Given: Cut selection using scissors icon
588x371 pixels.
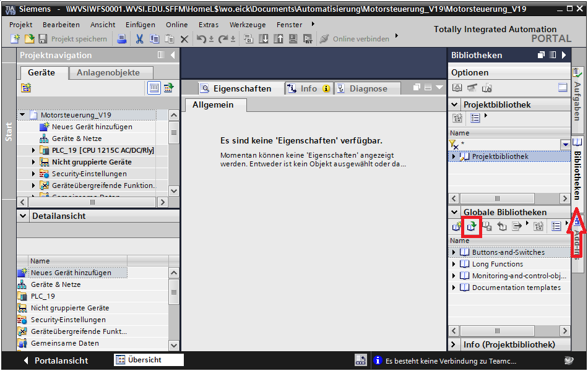Looking at the screenshot, I should click(139, 38).
